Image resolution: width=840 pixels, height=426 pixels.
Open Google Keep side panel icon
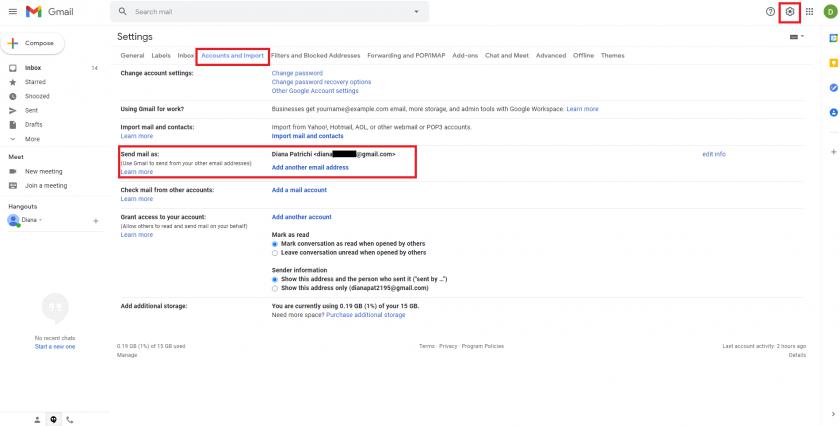(833, 63)
